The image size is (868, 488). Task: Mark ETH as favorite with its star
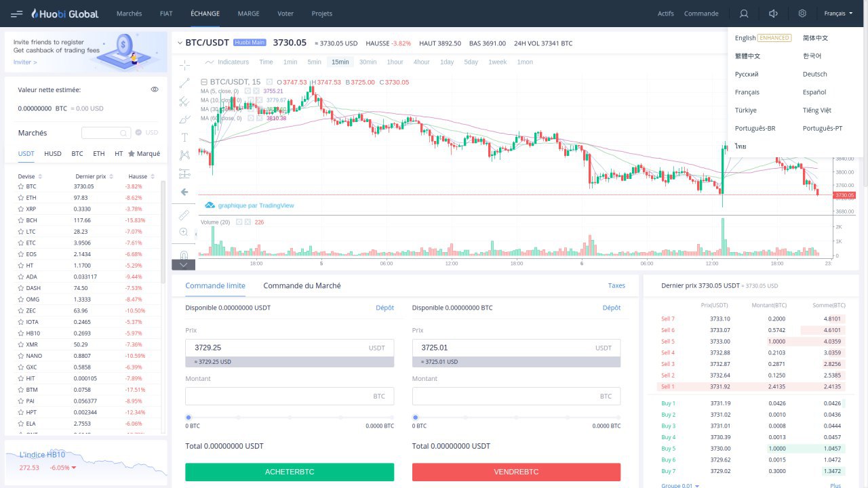coord(21,198)
